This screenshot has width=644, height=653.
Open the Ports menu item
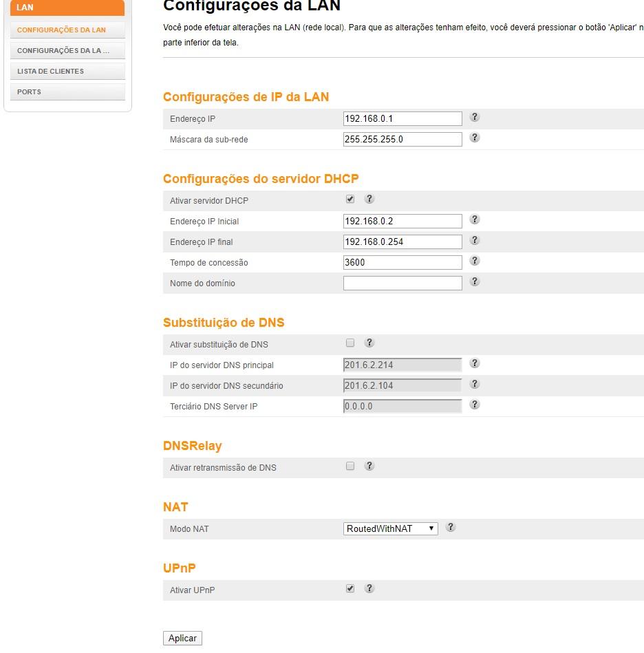pyautogui.click(x=67, y=92)
